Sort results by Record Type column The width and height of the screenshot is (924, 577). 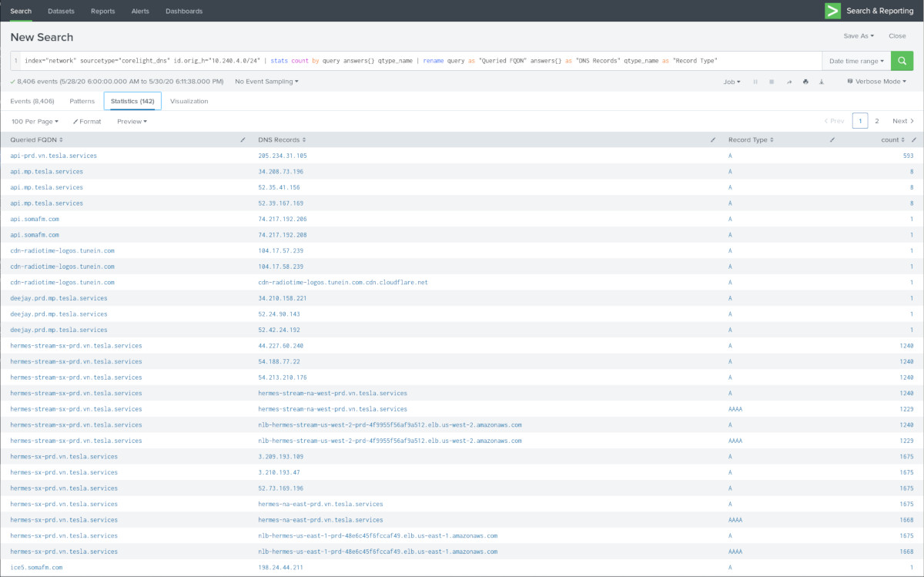[x=751, y=140]
